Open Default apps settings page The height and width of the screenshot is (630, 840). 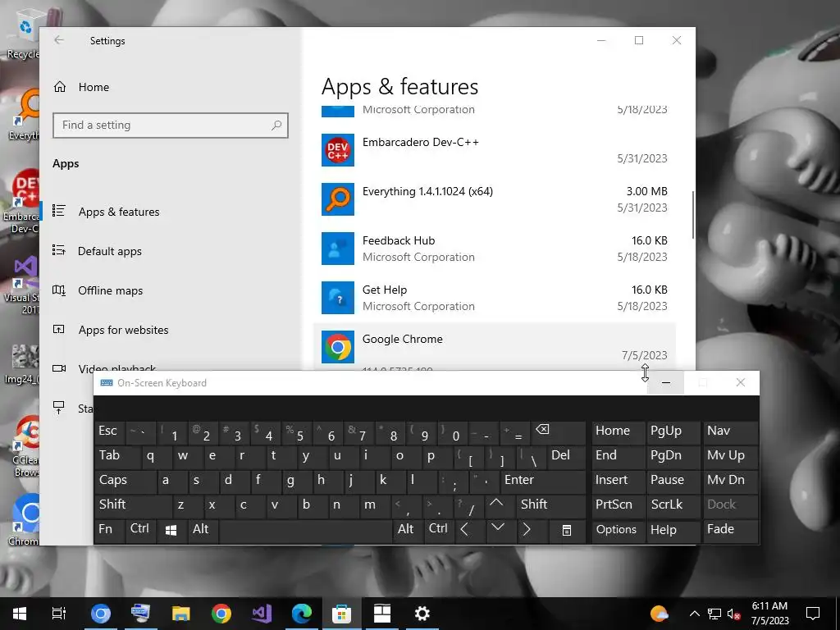(110, 251)
